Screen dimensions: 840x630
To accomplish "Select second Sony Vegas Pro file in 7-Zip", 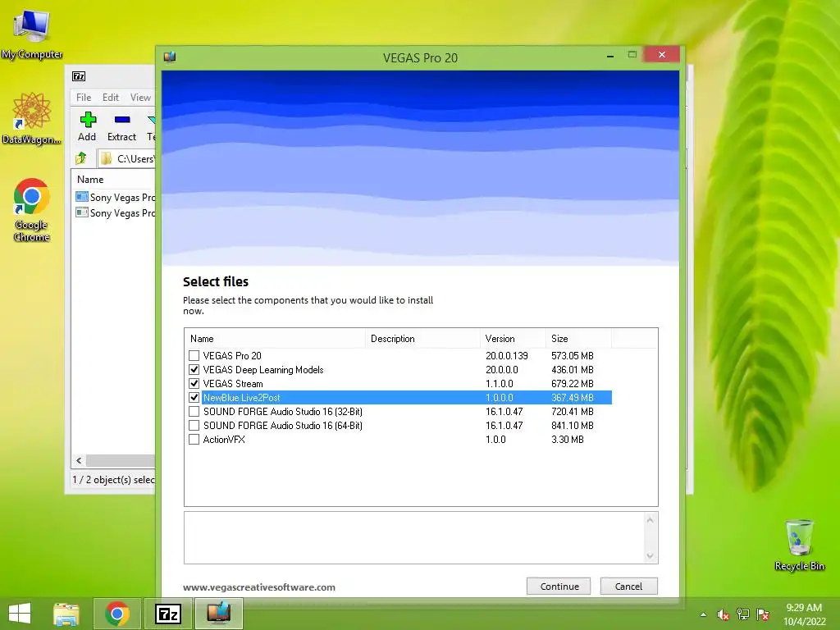I will pyautogui.click(x=115, y=212).
